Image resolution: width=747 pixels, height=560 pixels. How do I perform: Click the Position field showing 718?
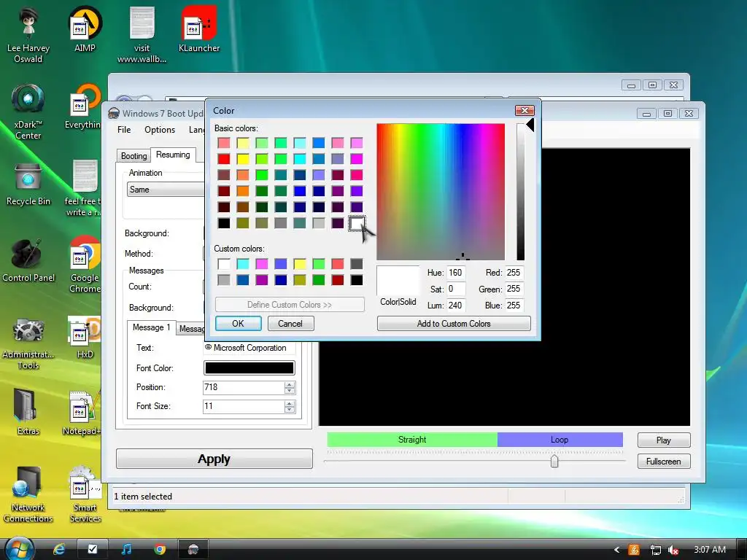click(x=244, y=387)
